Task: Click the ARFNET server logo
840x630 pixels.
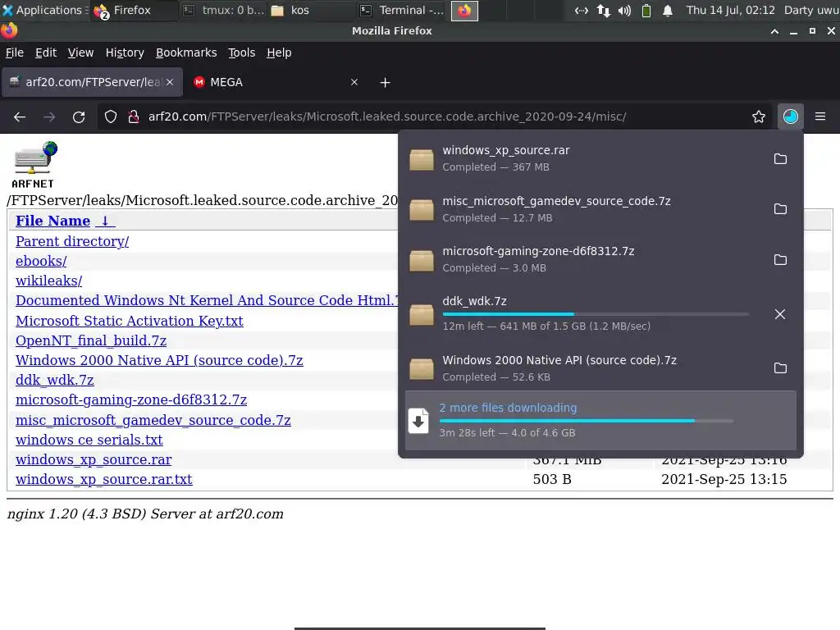Action: 35,164
